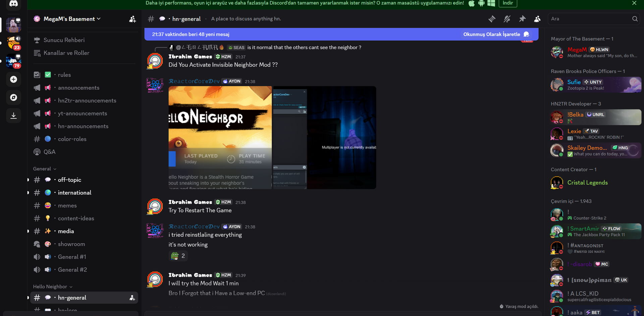This screenshot has height=316, width=644.
Task: Click in the Ara search field
Action: pos(594,19)
